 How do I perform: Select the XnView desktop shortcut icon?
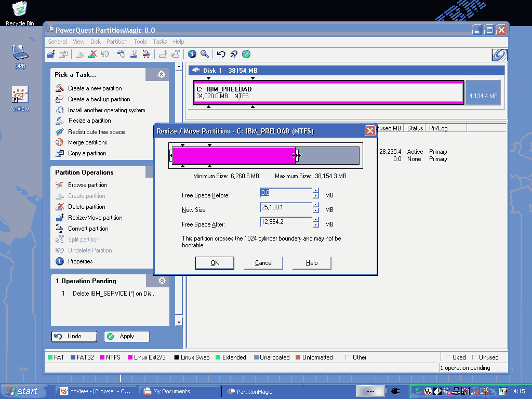point(20,95)
